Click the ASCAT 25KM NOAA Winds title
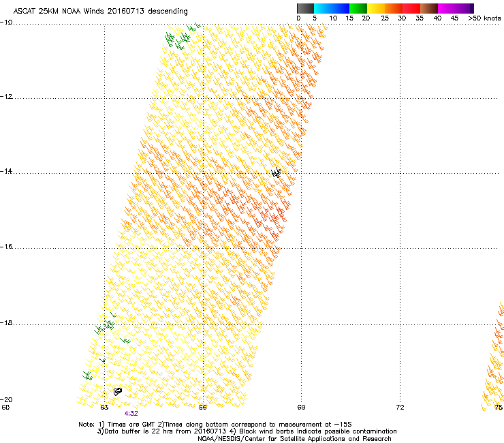504x443 pixels. click(x=100, y=12)
